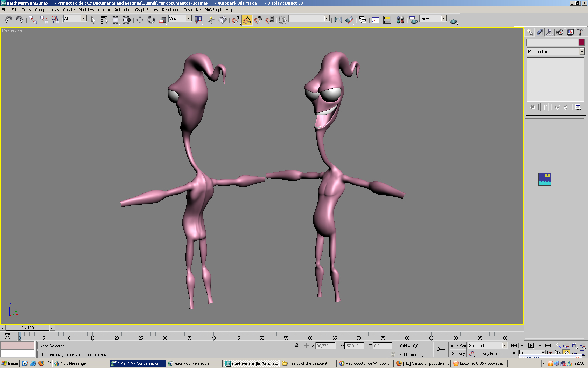Play the animation
The width and height of the screenshot is (588, 368).
tap(531, 346)
